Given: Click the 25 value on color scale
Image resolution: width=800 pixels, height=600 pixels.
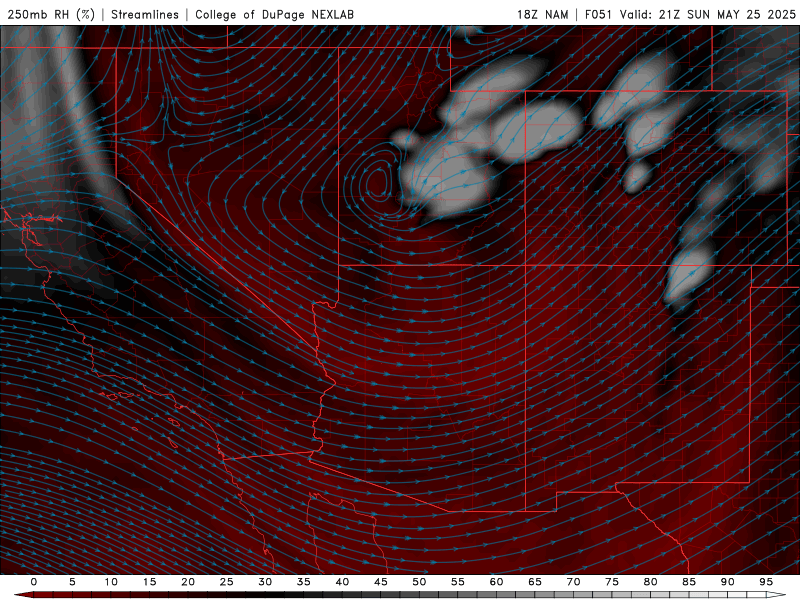Looking at the screenshot, I should pos(226,582).
